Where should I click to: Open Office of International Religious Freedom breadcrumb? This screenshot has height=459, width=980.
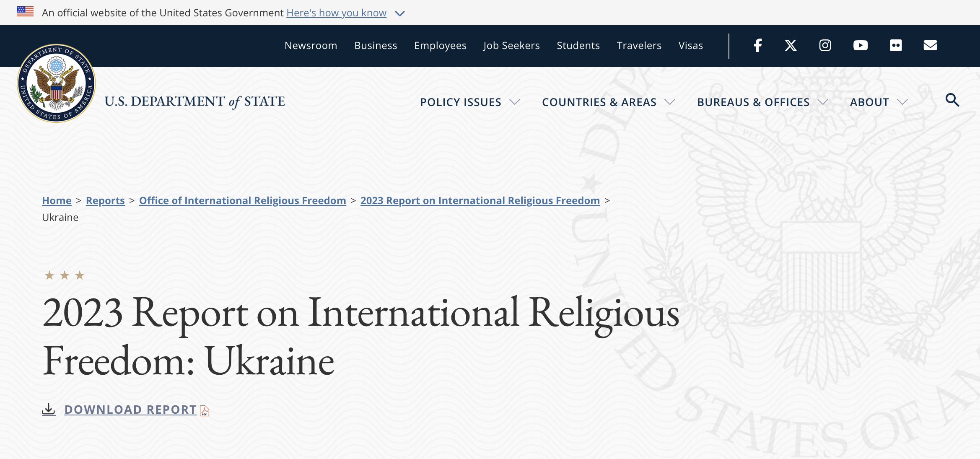pyautogui.click(x=243, y=200)
